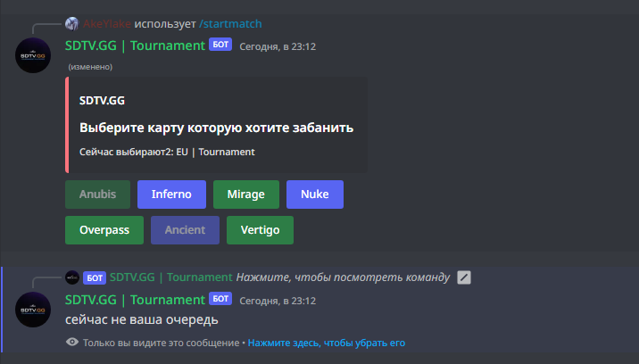This screenshot has width=639, height=364.
Task: Click the disabled Anubis map button
Action: point(98,194)
